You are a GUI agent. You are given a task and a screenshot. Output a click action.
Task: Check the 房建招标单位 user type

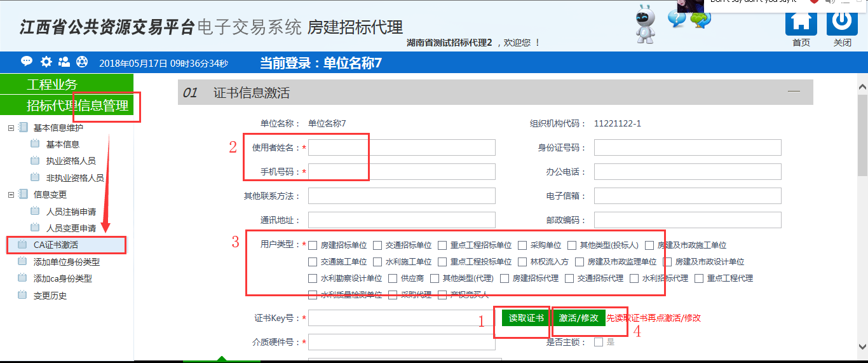(x=313, y=245)
